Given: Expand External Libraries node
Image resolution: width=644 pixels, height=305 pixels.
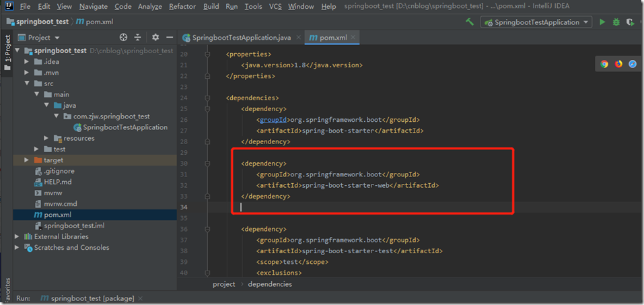Looking at the screenshot, I should 17,236.
